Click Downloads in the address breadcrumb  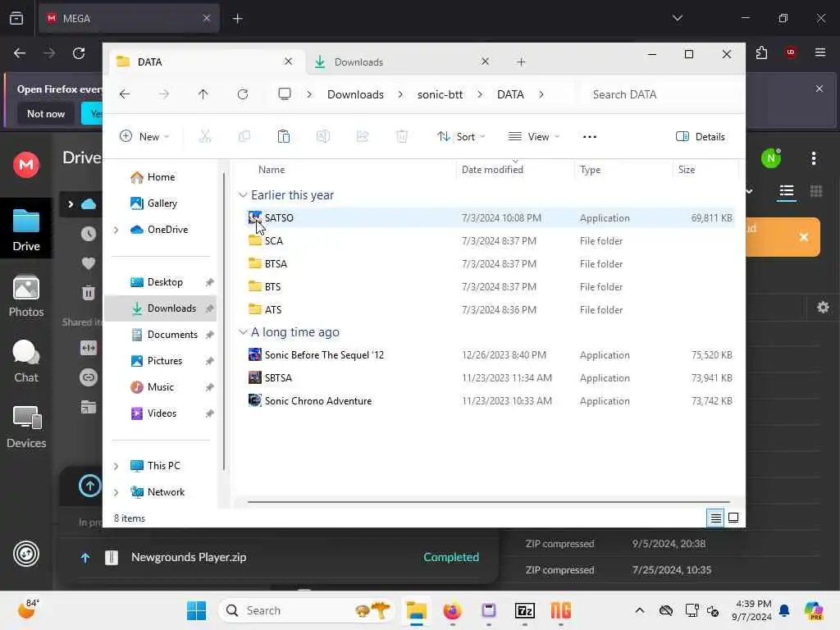point(355,94)
